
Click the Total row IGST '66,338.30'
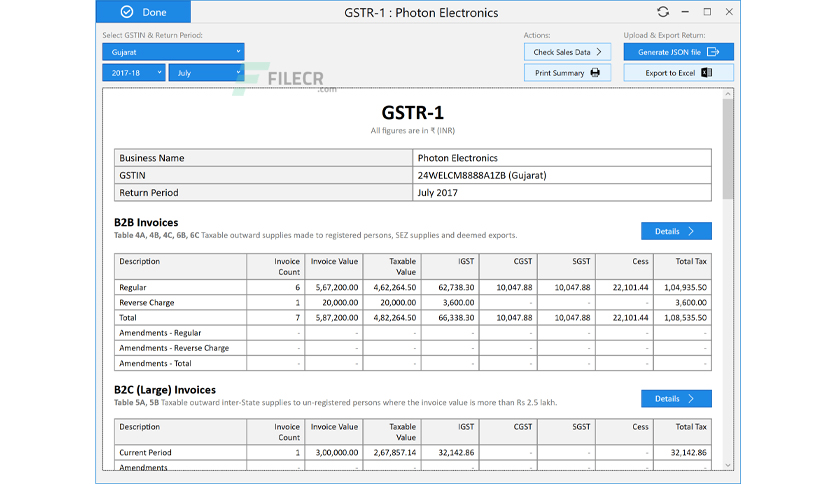[x=456, y=318]
